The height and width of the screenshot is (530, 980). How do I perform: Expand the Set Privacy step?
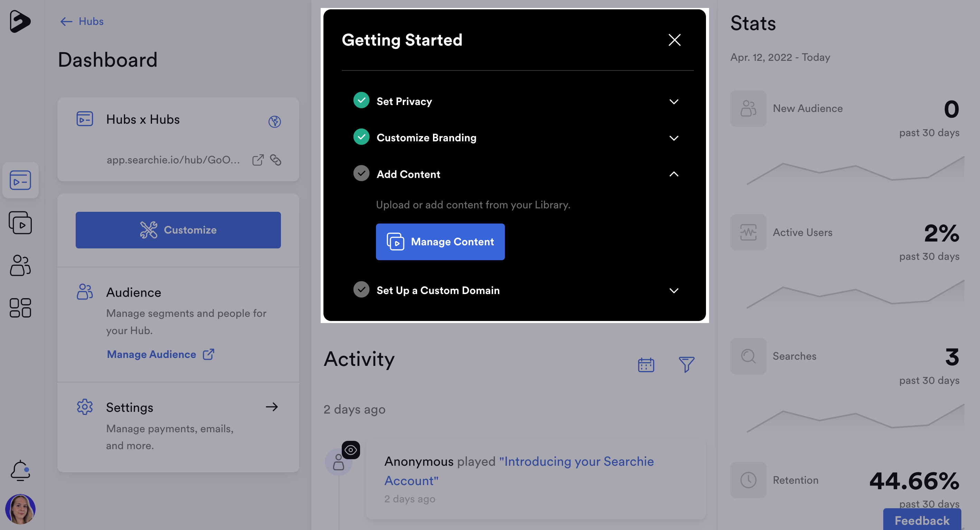[x=674, y=102]
